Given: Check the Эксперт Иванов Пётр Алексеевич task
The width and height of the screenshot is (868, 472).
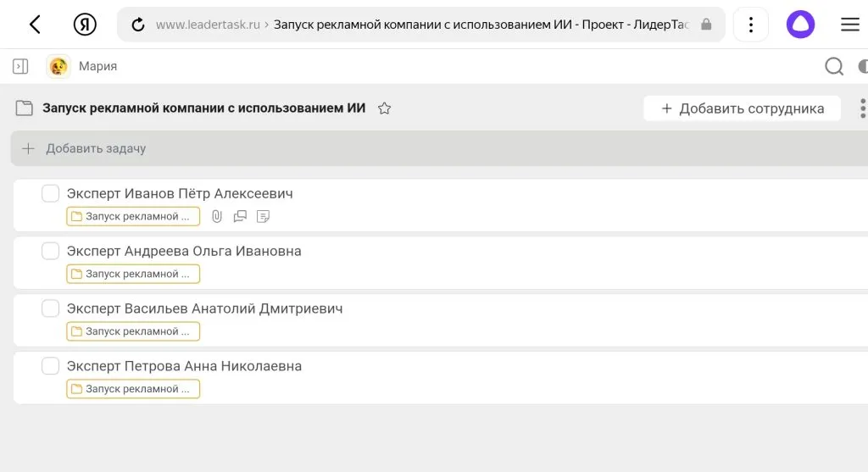Looking at the screenshot, I should coord(50,194).
